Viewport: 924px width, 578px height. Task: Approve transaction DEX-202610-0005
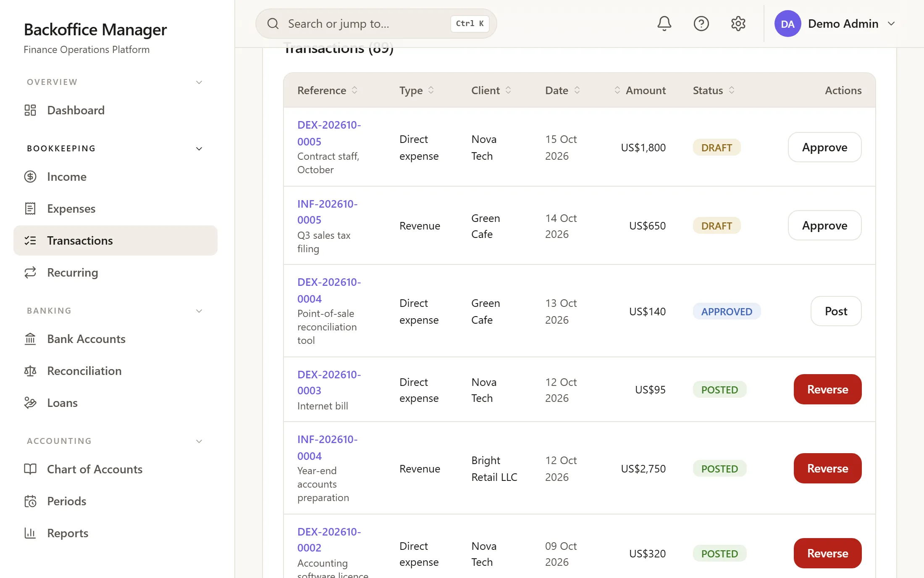(x=824, y=147)
